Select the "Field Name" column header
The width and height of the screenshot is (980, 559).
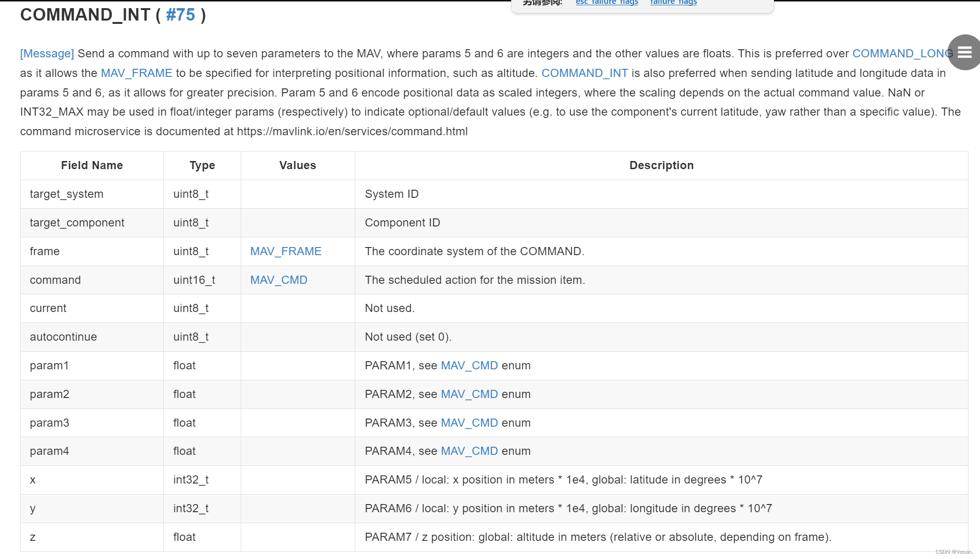click(92, 165)
